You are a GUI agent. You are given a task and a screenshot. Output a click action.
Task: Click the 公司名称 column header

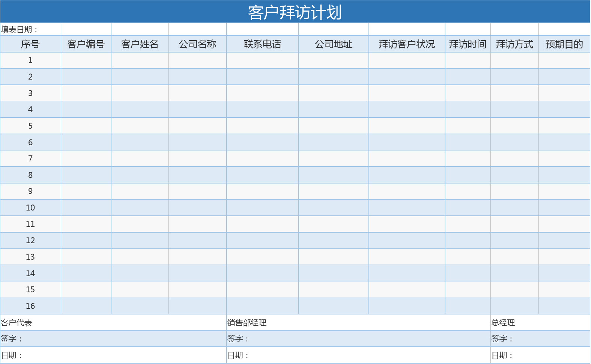pos(198,44)
